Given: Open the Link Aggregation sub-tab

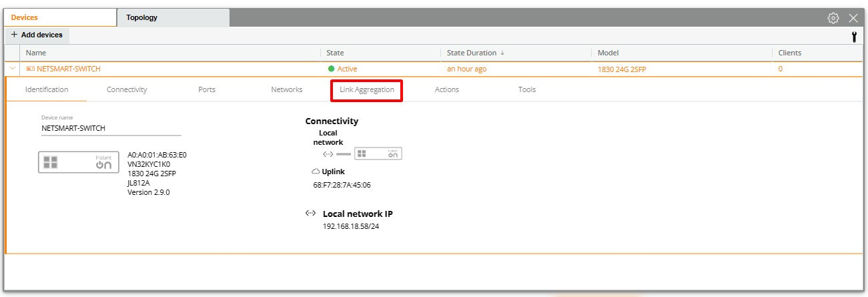Looking at the screenshot, I should point(367,89).
